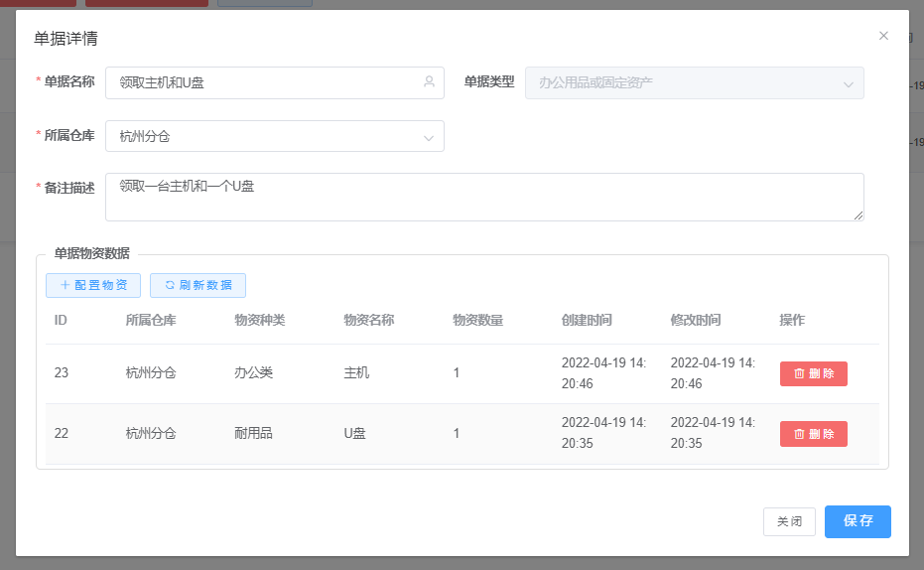
Task: Click the refresh icon on 刷新数据
Action: click(170, 285)
